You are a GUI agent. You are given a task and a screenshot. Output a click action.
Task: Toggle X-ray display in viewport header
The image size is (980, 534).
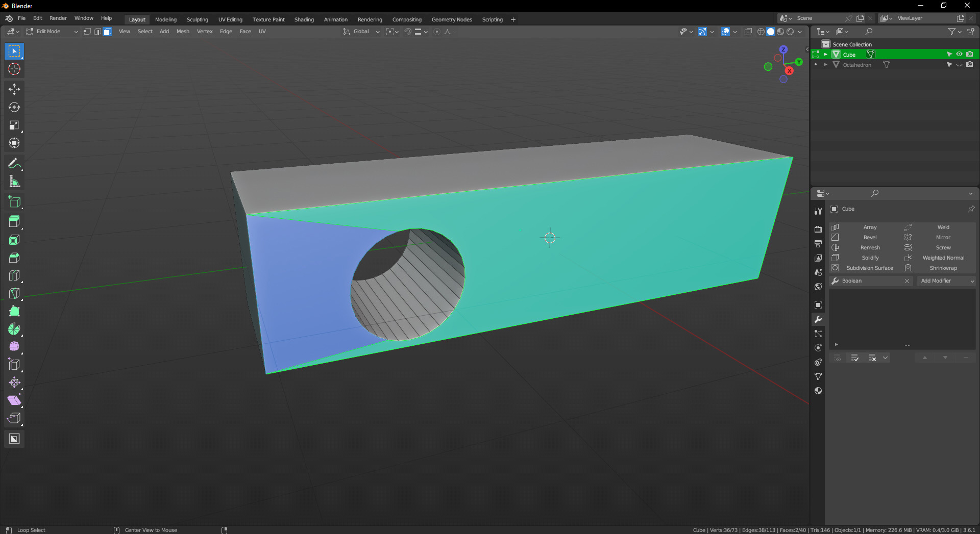(748, 32)
